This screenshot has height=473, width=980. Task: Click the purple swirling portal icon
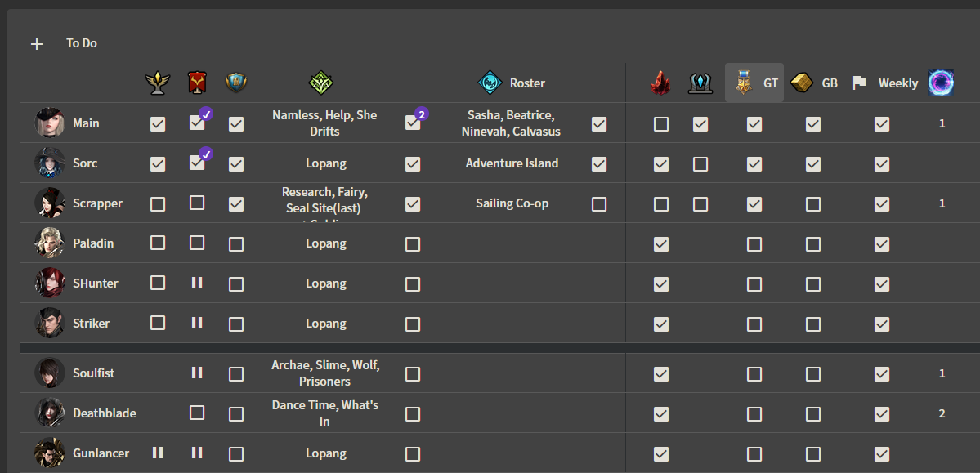point(942,83)
